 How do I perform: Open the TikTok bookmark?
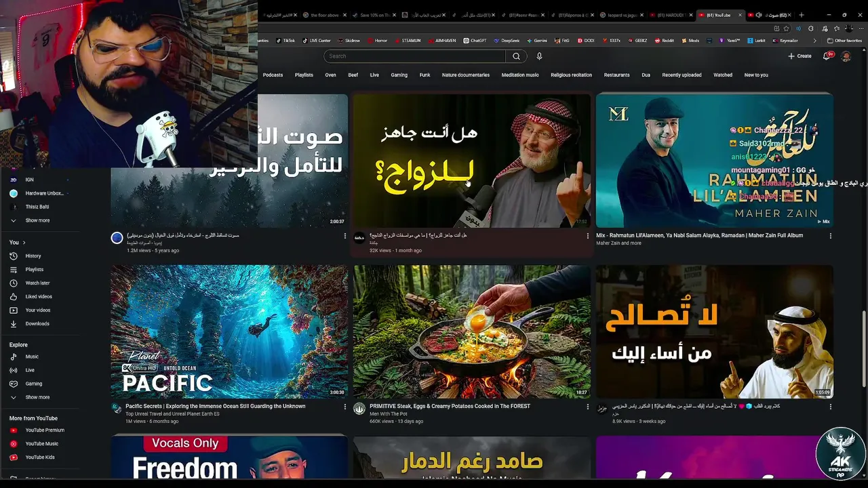[x=285, y=41]
